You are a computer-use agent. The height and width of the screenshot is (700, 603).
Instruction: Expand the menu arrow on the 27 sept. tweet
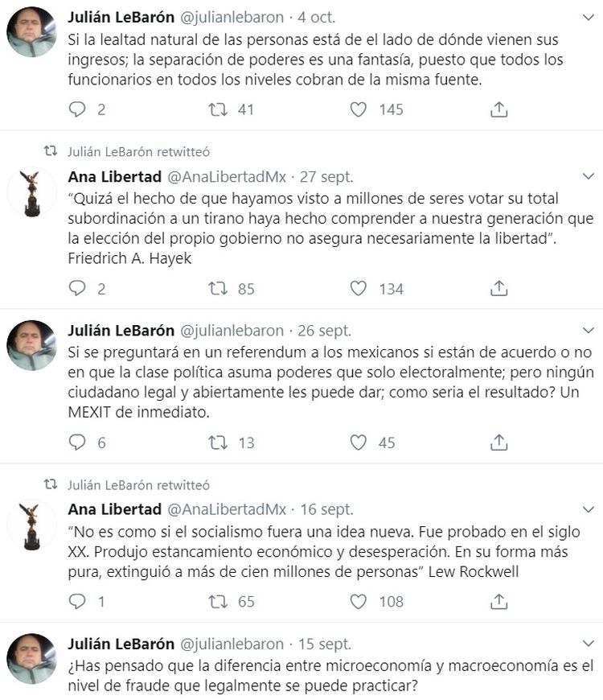click(589, 176)
